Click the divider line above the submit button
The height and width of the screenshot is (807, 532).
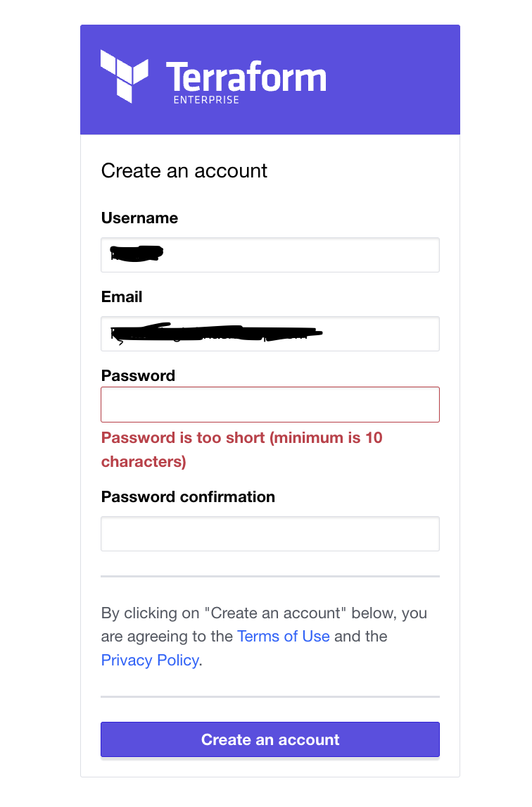click(270, 697)
